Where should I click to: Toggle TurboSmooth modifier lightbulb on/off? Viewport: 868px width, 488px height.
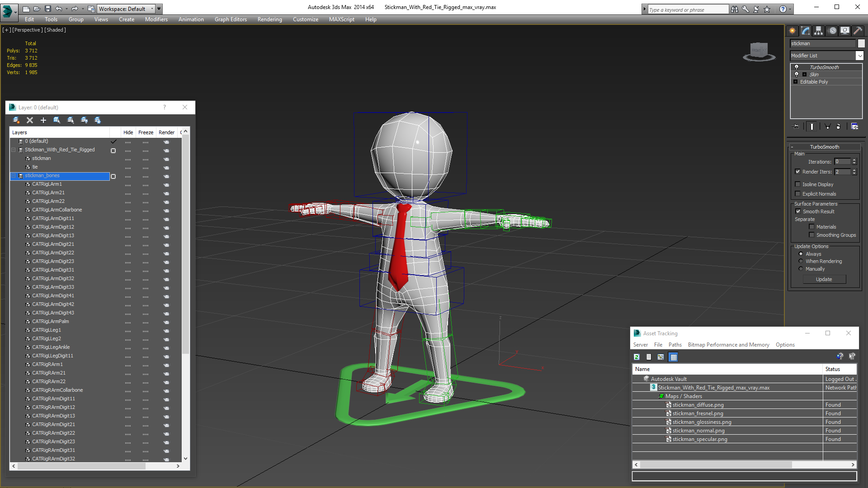[x=797, y=67]
